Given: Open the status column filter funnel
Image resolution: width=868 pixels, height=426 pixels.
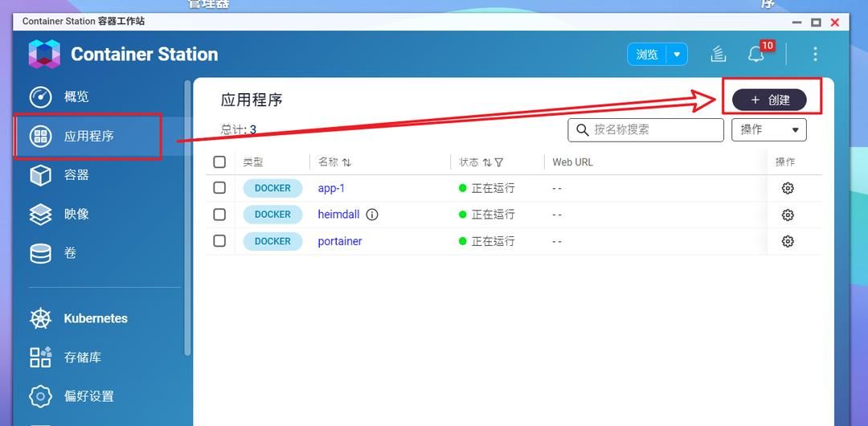Looking at the screenshot, I should tap(499, 162).
